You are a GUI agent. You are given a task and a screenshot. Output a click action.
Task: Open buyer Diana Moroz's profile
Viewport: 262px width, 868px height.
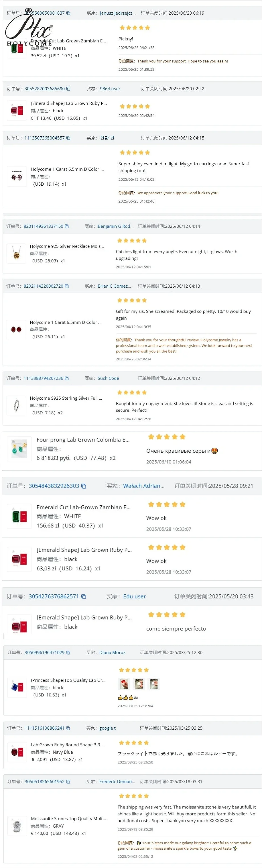point(112,653)
